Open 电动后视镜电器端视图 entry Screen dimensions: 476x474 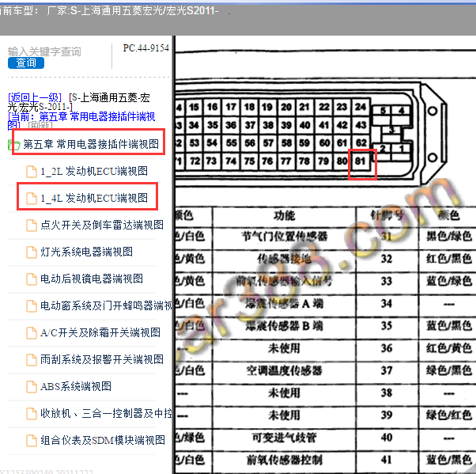tap(92, 279)
